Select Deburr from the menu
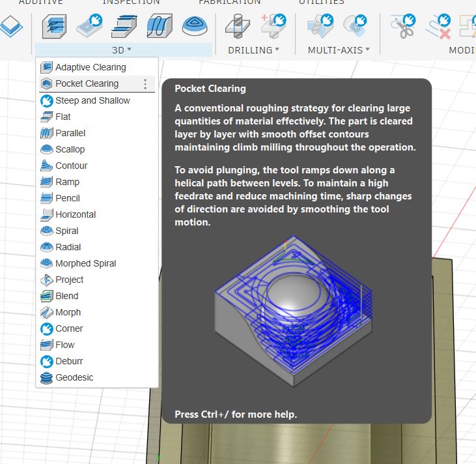This screenshot has height=464, width=476. 96,361
